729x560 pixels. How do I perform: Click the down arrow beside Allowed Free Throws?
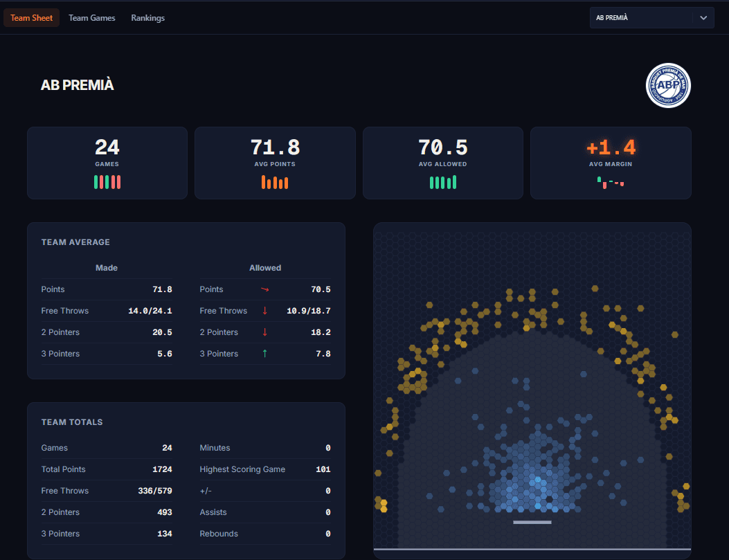pyautogui.click(x=264, y=311)
